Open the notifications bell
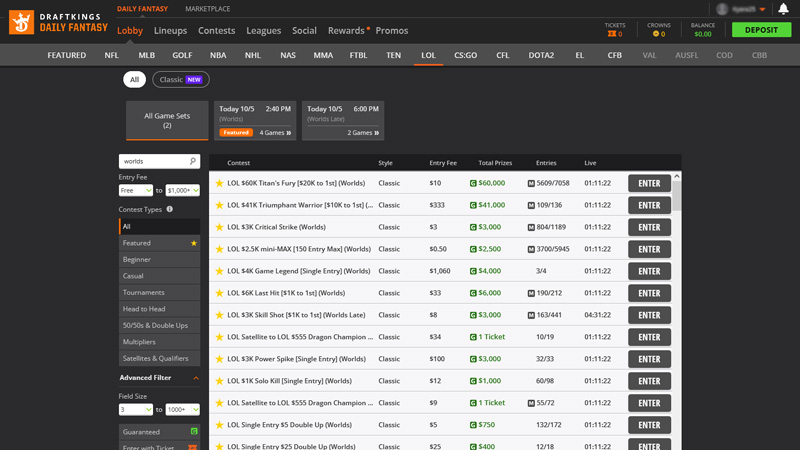 pyautogui.click(x=783, y=9)
